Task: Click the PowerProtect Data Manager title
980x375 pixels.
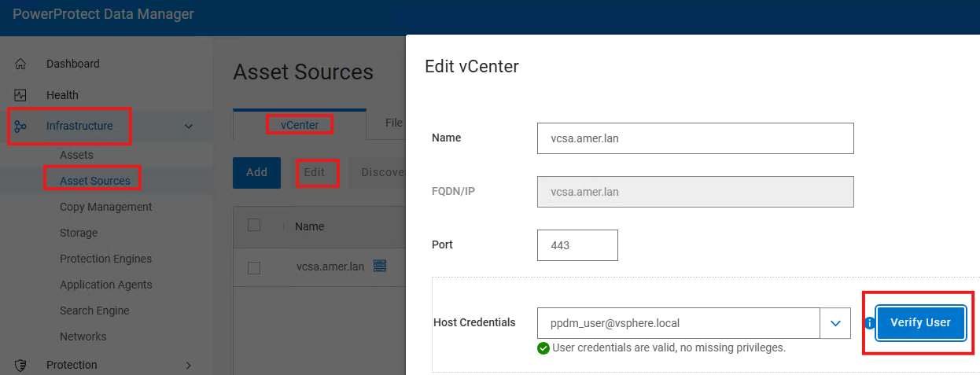Action: pos(103,14)
